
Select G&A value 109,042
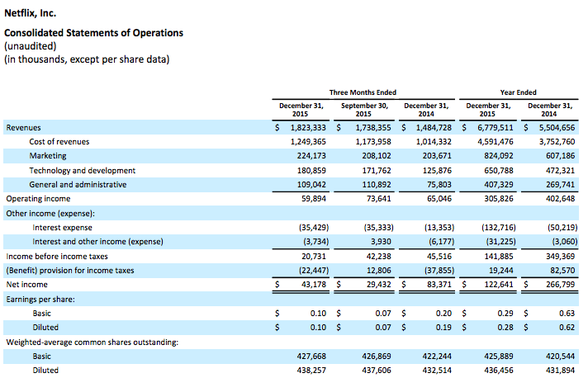click(x=311, y=185)
